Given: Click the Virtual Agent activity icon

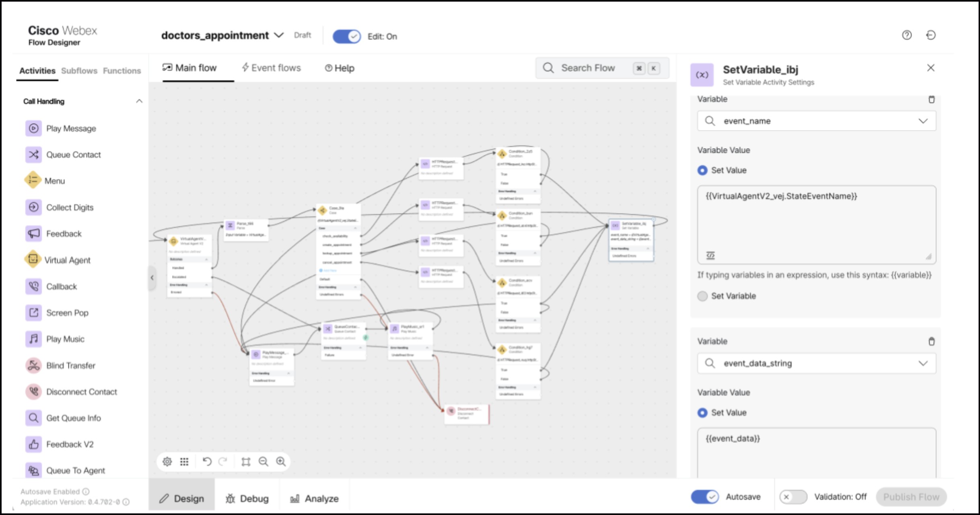Looking at the screenshot, I should pos(33,260).
